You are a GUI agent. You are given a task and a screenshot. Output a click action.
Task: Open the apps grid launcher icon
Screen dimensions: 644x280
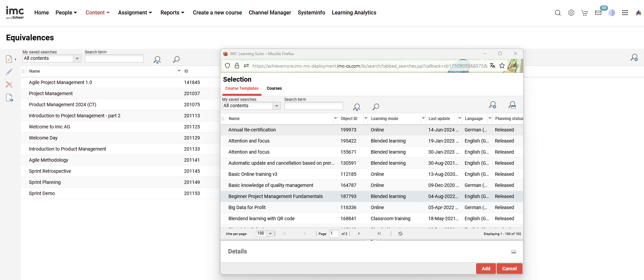625,13
